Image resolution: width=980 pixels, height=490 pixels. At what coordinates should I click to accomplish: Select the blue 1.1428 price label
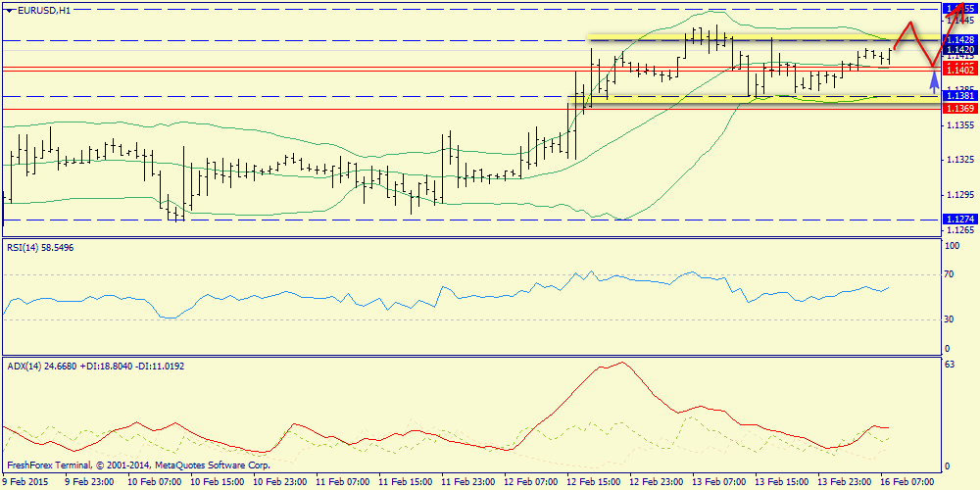tap(960, 40)
